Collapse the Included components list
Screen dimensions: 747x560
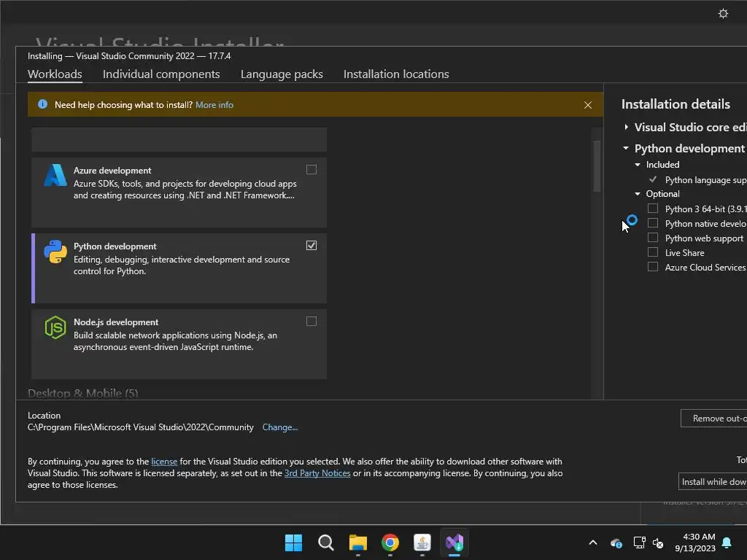638,165
